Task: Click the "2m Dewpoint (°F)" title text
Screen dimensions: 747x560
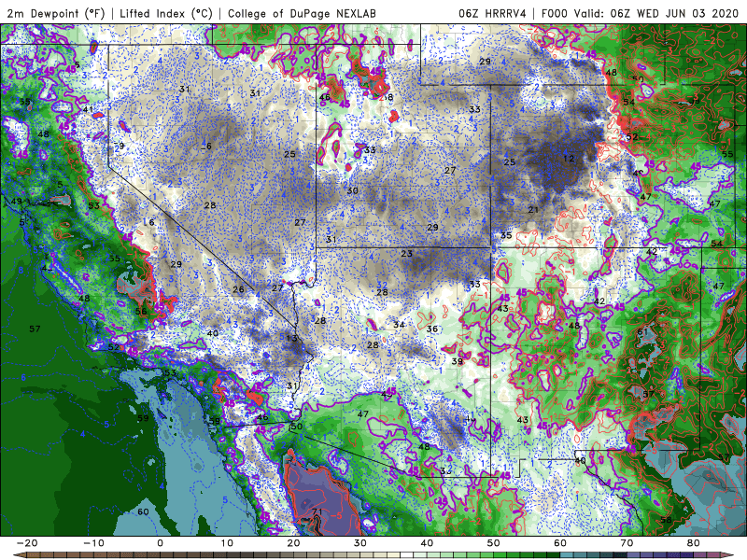Action: tap(56, 14)
